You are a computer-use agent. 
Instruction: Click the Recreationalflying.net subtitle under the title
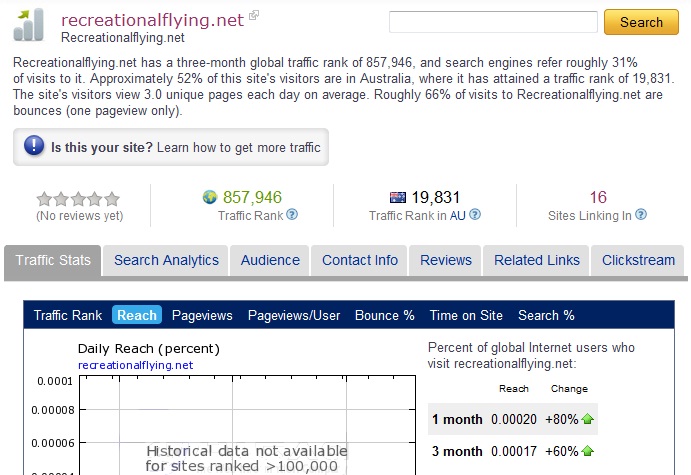[x=123, y=38]
